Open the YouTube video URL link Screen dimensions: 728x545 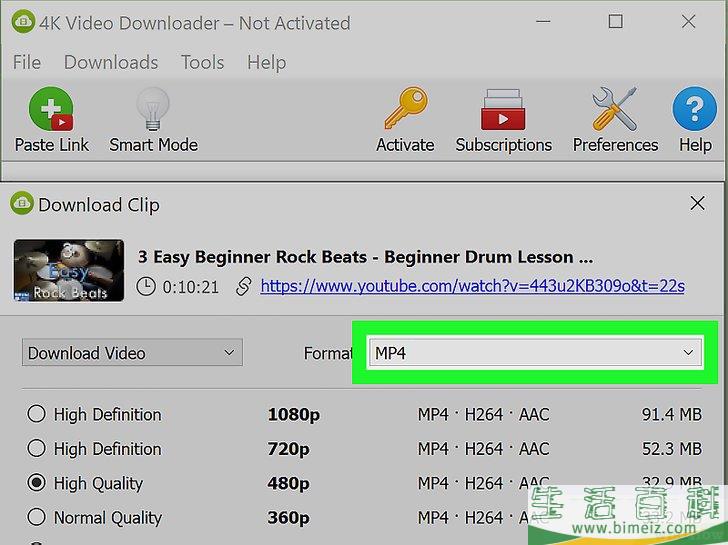click(x=472, y=286)
